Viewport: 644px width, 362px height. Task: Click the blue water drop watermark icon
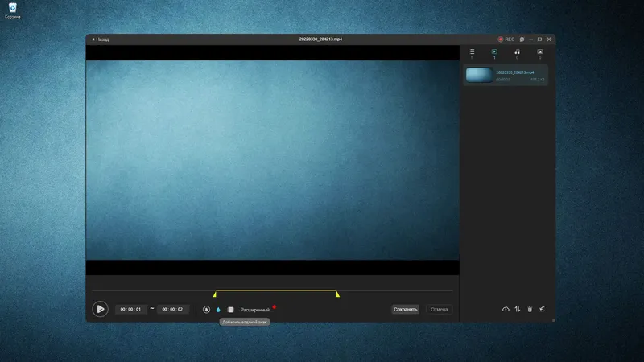coord(218,310)
